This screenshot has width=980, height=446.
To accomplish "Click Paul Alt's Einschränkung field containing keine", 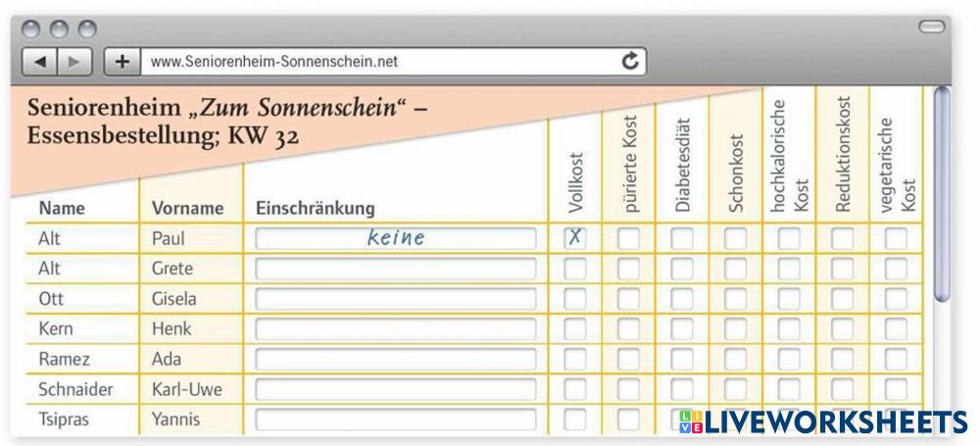I will click(396, 237).
